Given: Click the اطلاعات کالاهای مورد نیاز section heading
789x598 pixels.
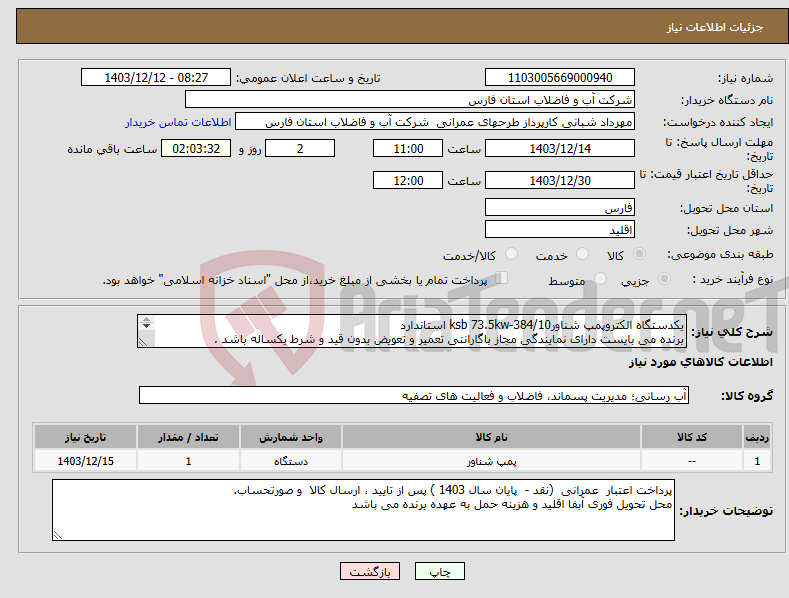Looking at the screenshot, I should (700, 362).
